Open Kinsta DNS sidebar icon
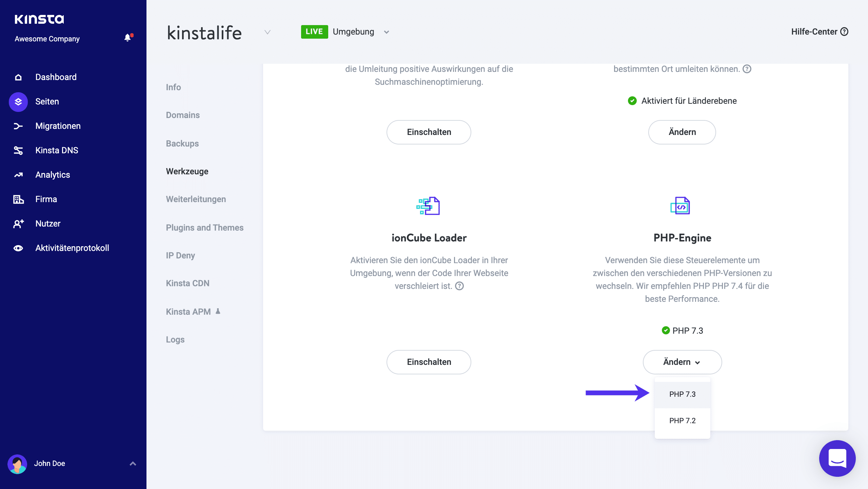The image size is (868, 489). point(18,151)
